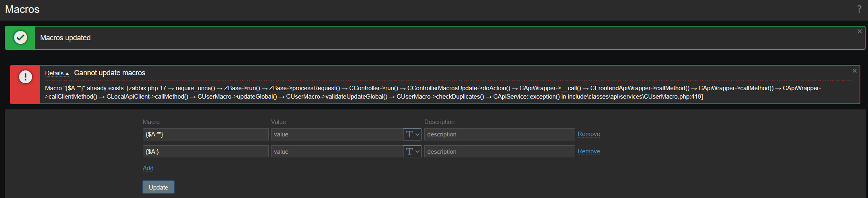868x198 pixels.
Task: Open value type dropdown for macro {$A:}
Action: 412,152
